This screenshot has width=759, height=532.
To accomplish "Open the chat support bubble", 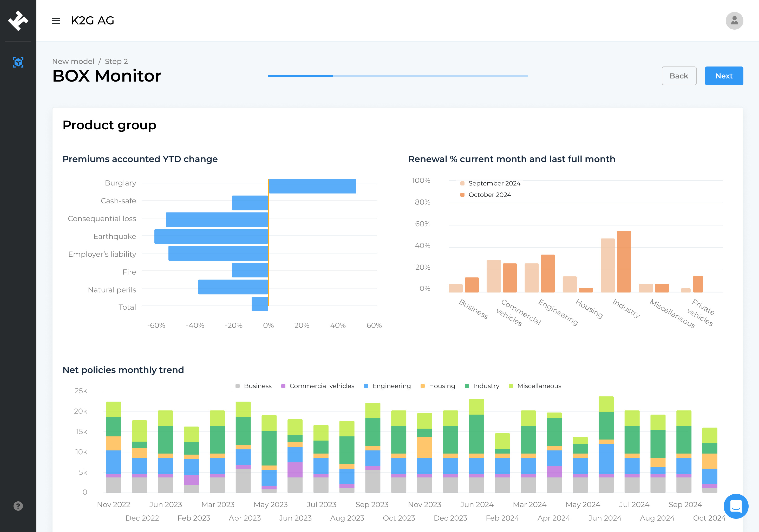I will tap(736, 506).
